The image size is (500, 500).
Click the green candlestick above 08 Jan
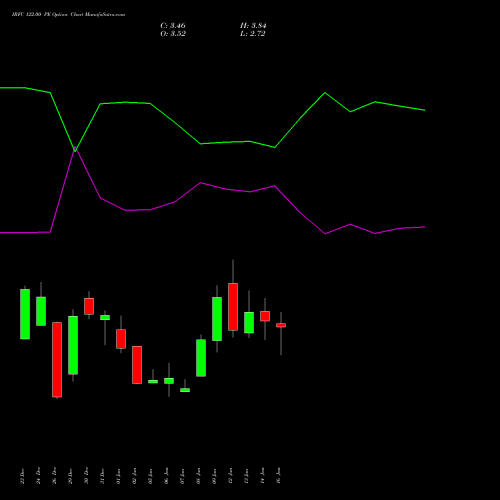pyautogui.click(x=201, y=358)
